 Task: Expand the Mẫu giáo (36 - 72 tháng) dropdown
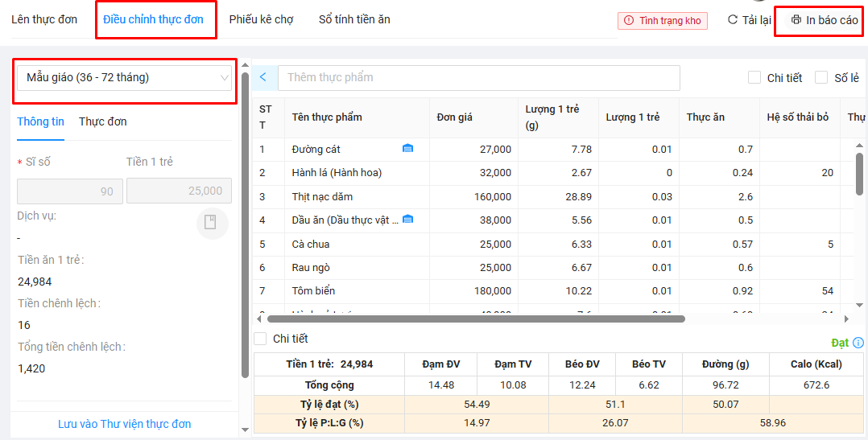pyautogui.click(x=124, y=78)
